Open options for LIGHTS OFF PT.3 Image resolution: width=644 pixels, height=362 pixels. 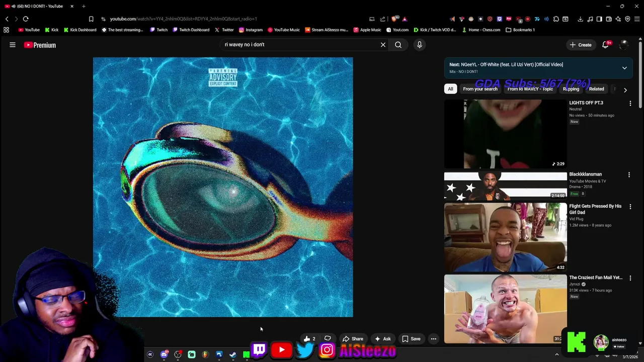[630, 103]
